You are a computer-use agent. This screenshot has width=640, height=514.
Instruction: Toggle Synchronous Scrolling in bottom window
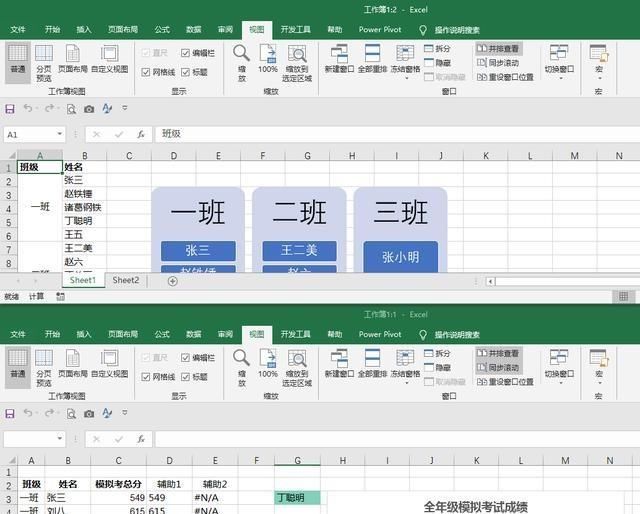point(498,367)
